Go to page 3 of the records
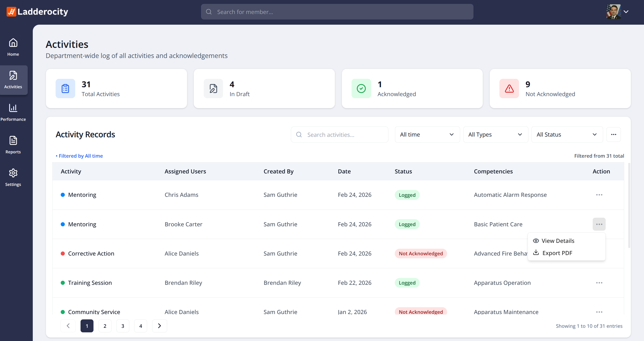The width and height of the screenshot is (644, 341). tap(123, 326)
